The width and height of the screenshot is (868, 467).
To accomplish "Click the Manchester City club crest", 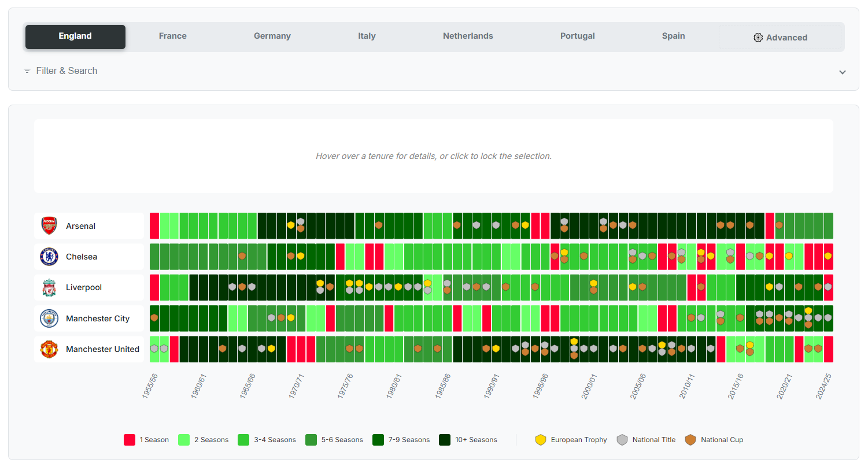I will pos(49,318).
